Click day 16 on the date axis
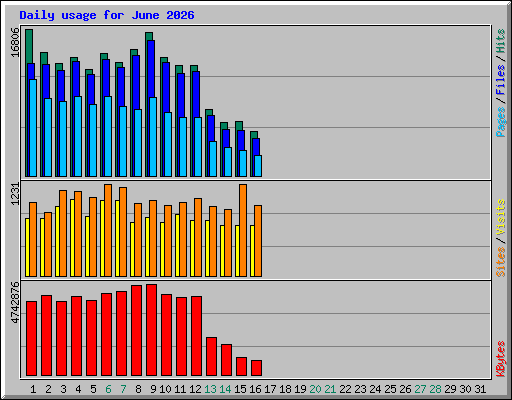The height and width of the screenshot is (400, 512). 255,389
